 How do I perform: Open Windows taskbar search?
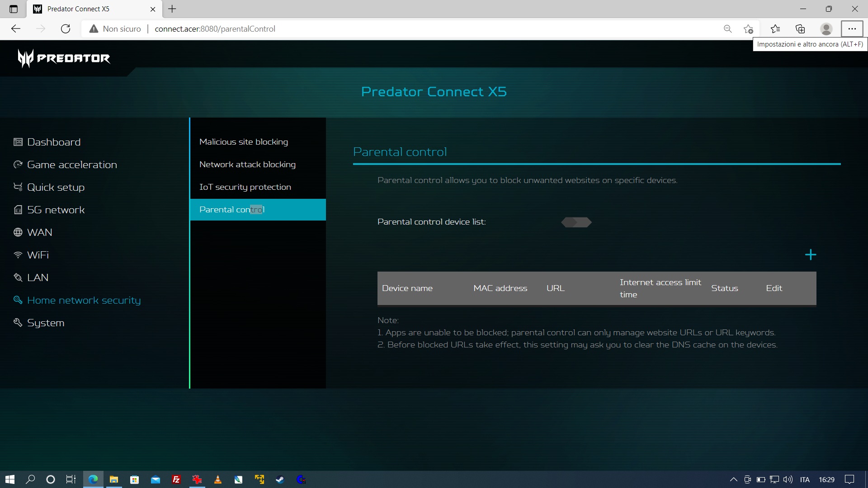click(x=30, y=479)
